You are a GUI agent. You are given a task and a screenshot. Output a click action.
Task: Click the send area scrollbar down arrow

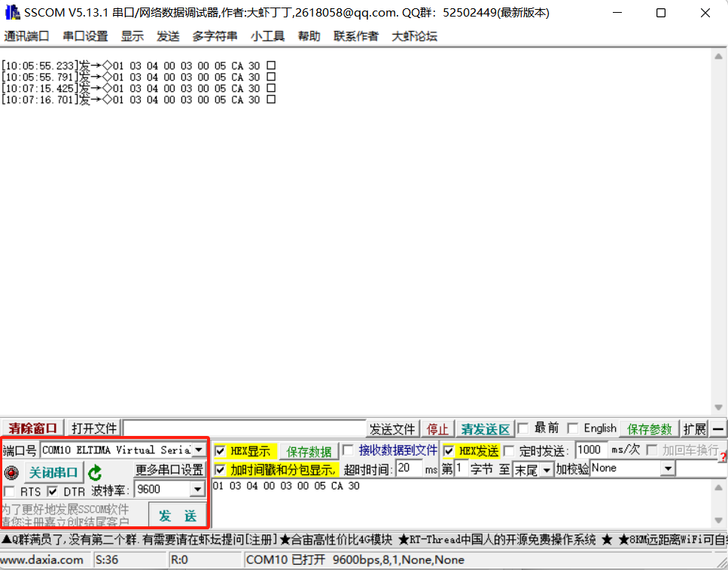point(718,520)
